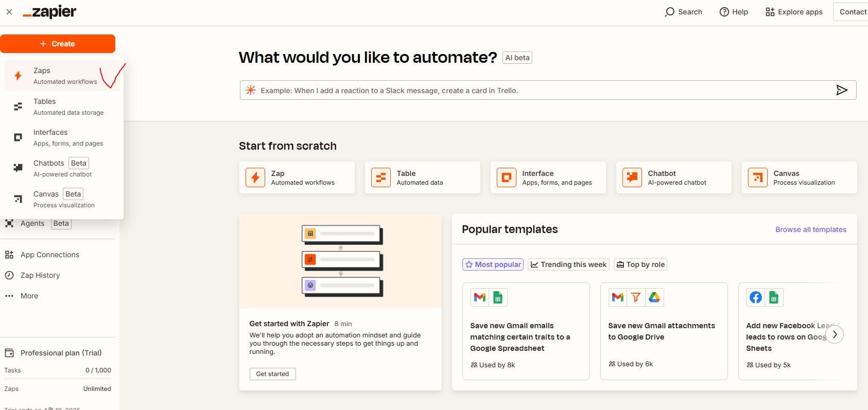
Task: Switch to Trending this week filter
Action: pos(568,264)
